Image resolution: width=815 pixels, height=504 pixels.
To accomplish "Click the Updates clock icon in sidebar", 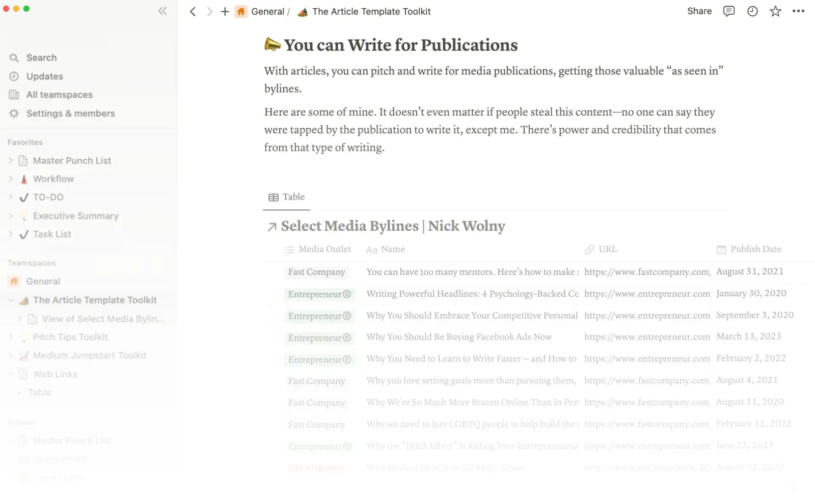I will (14, 76).
